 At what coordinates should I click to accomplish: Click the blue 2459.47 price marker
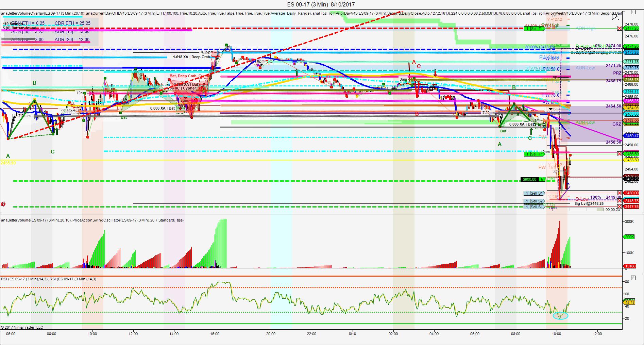pyautogui.click(x=632, y=136)
